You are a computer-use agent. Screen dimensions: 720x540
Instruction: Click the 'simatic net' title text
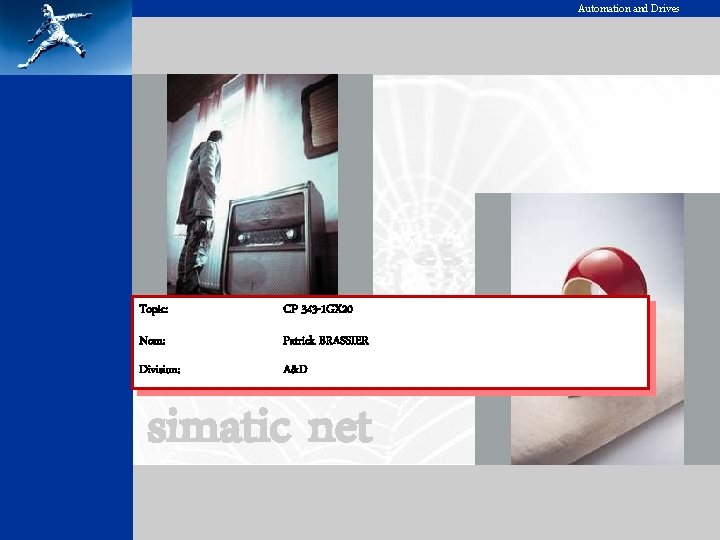[259, 426]
